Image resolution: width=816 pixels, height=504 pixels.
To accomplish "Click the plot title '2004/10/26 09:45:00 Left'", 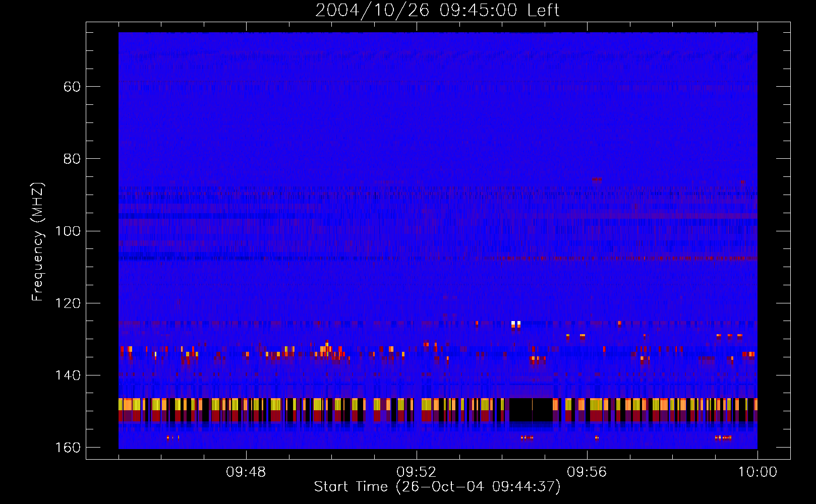I will [x=437, y=10].
